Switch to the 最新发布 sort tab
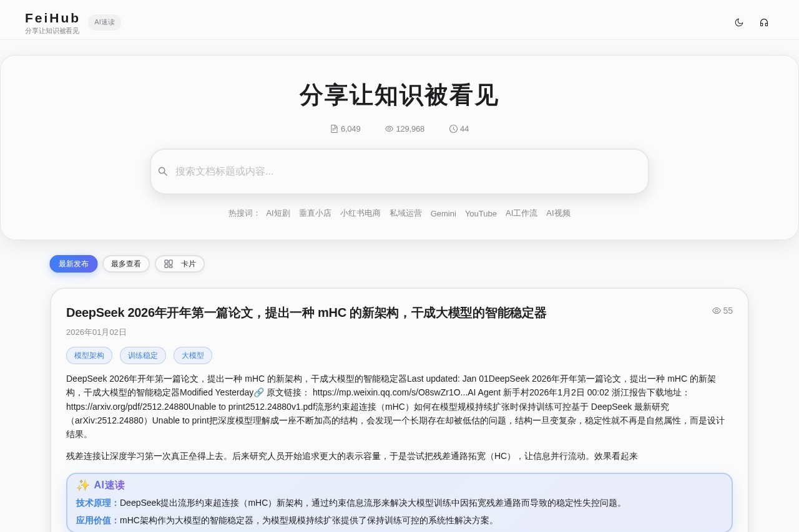This screenshot has height=532, width=799. [74, 264]
